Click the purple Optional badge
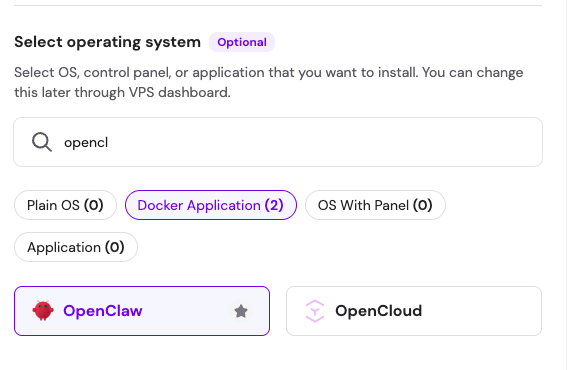 242,42
